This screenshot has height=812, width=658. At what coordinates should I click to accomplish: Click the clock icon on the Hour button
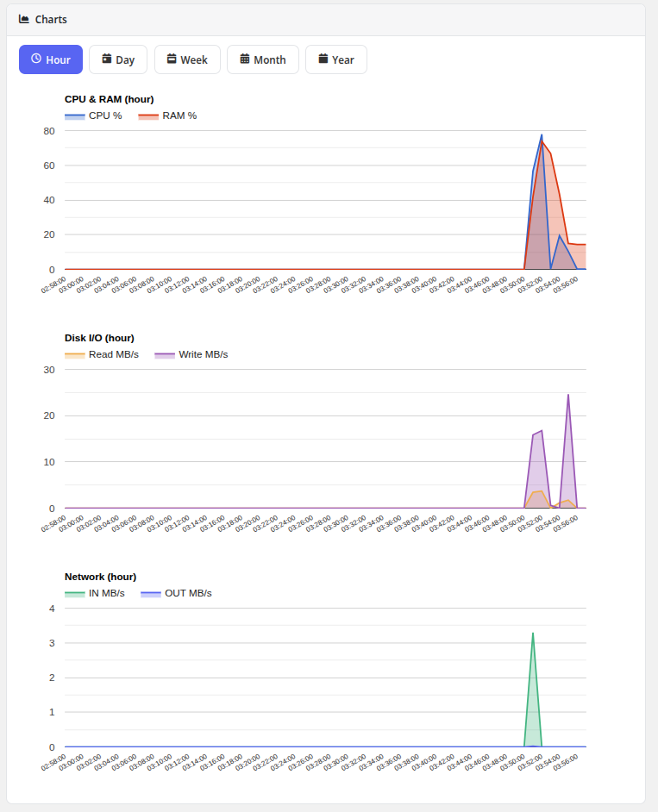pyautogui.click(x=36, y=59)
